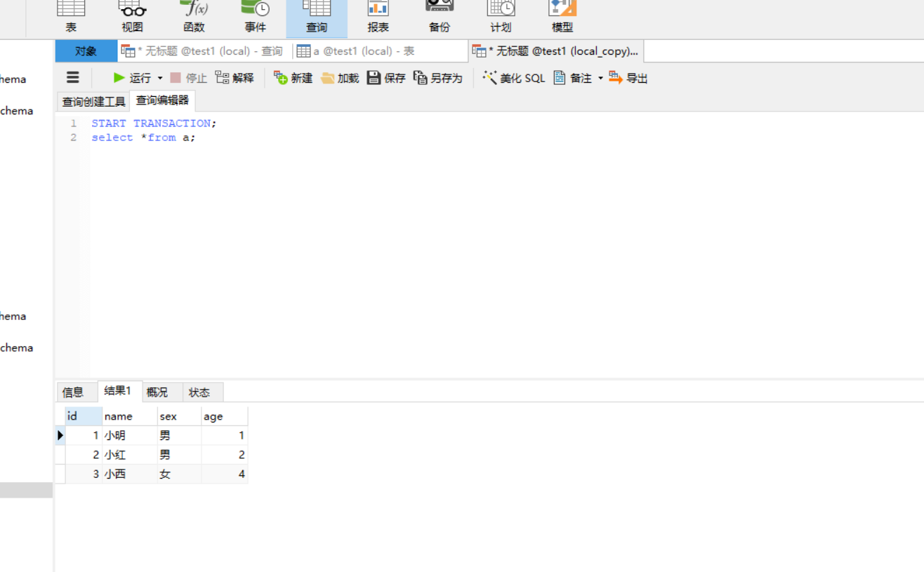Open the 报表 (Report) icon

coord(378,18)
